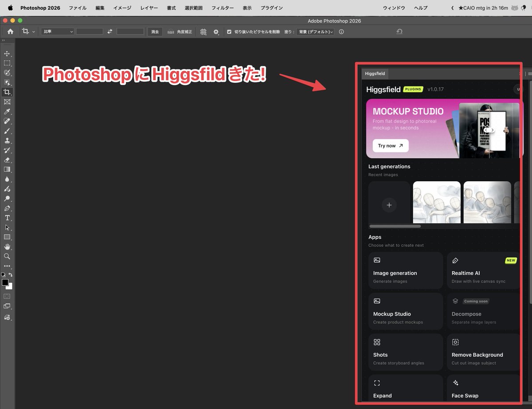Open the Higgsfield panel flyout menu
Image resolution: width=532 pixels, height=409 pixels.
(x=529, y=74)
